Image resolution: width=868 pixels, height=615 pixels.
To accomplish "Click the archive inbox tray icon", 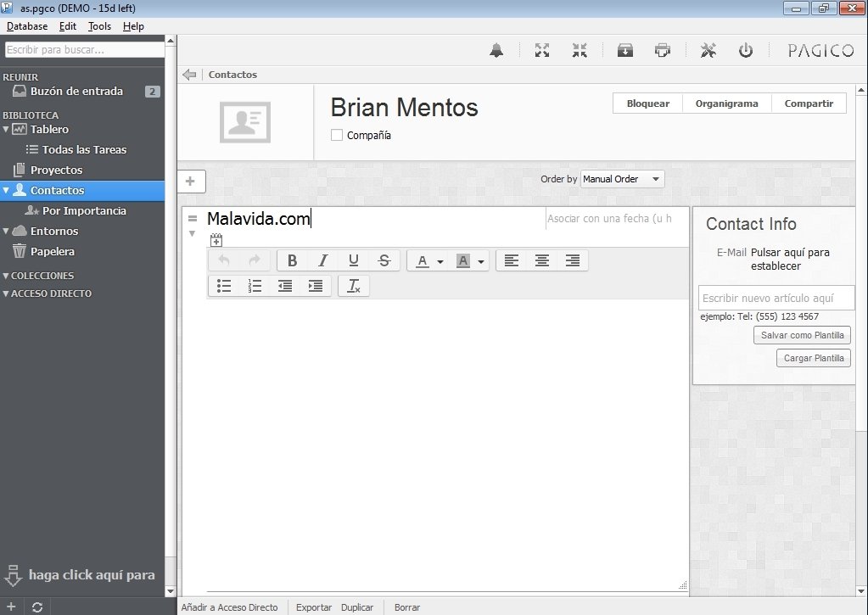I will 625,50.
